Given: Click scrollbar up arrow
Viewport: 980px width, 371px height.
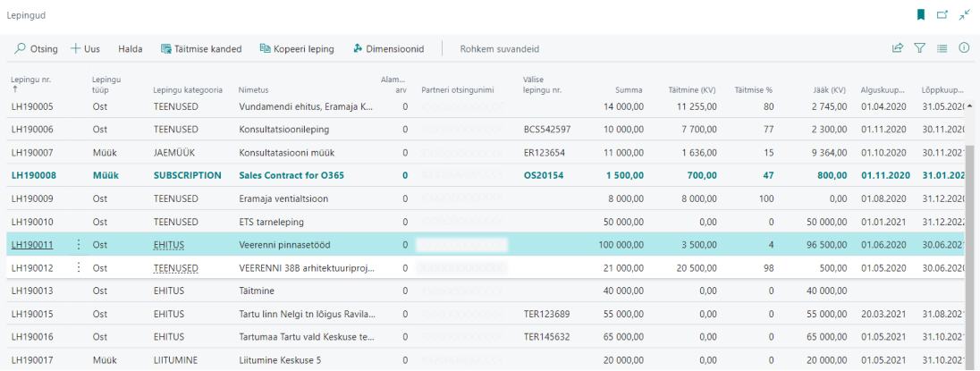Looking at the screenshot, I should [x=971, y=106].
